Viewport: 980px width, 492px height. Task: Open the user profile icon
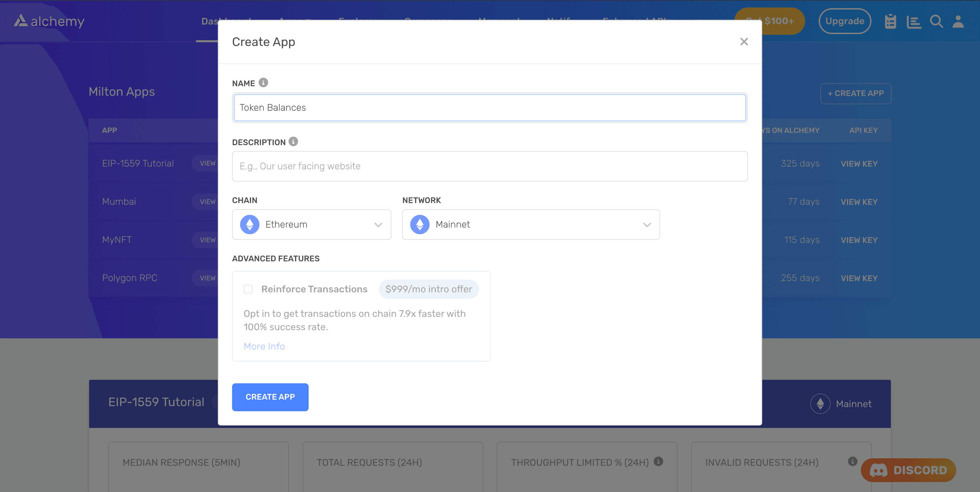[958, 22]
